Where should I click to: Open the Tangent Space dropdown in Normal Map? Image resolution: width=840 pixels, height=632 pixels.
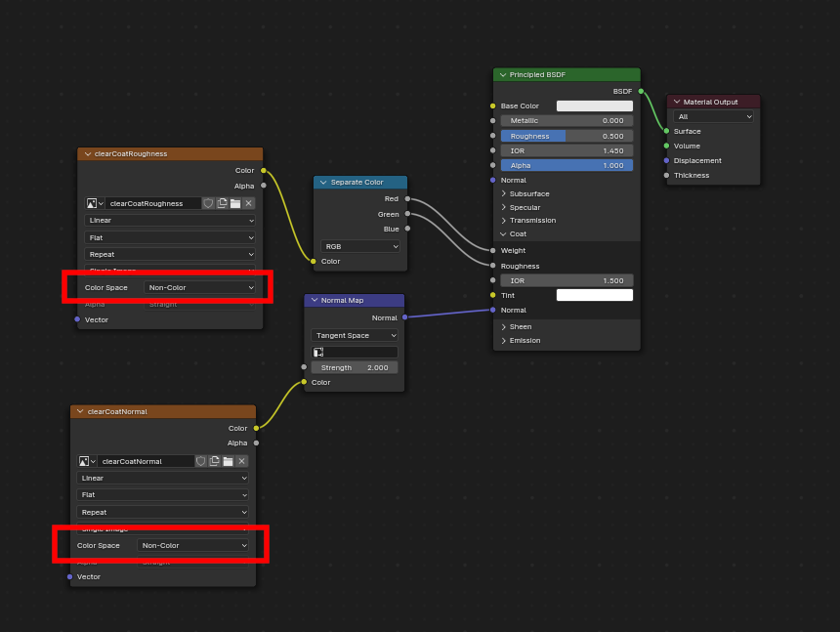click(x=354, y=335)
